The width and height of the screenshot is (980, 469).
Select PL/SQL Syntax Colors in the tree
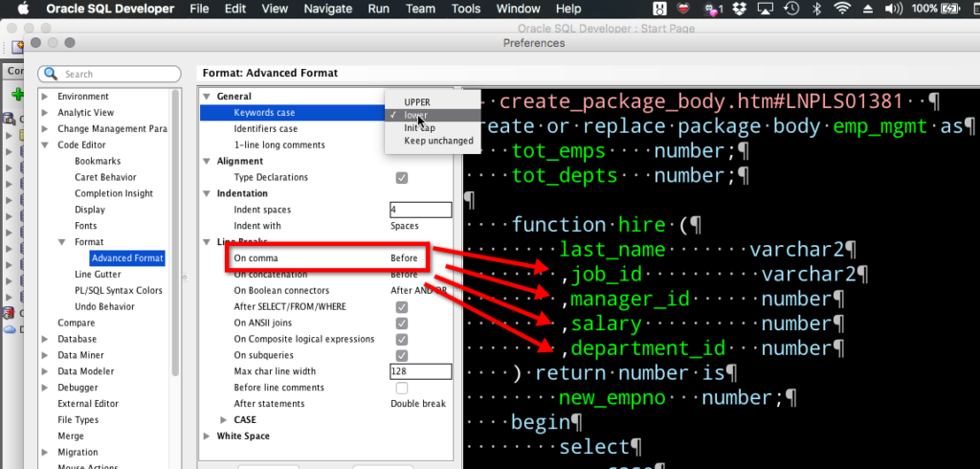(x=119, y=291)
